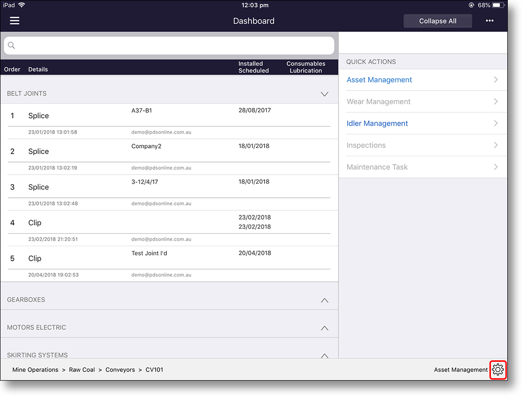Expand the Motors Electric section
The image size is (532, 400).
[x=325, y=328]
